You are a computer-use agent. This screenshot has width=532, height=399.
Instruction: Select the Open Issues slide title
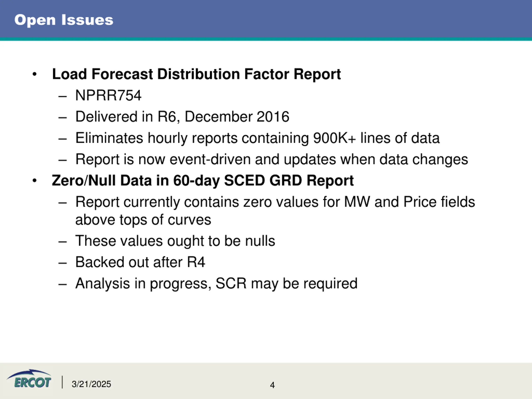click(x=64, y=20)
